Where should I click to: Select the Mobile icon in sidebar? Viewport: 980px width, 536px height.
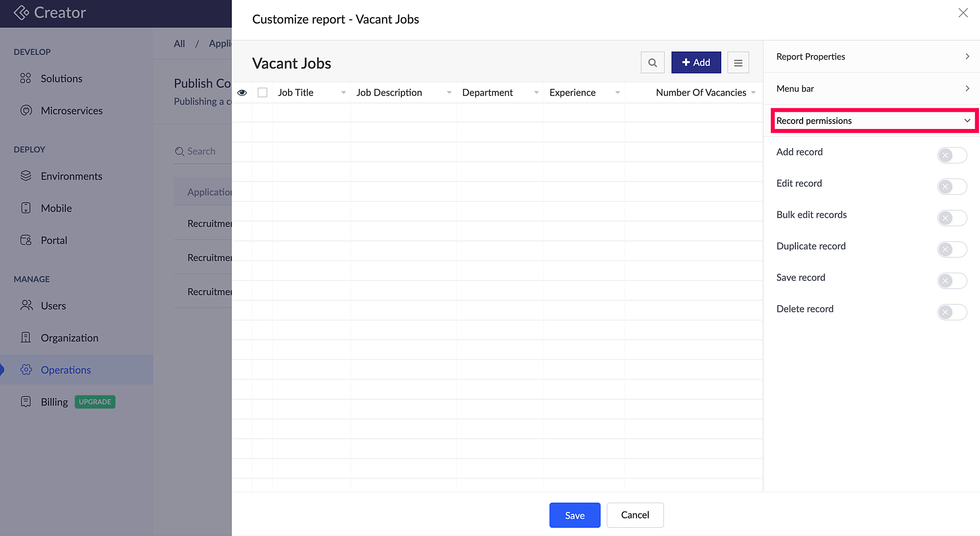(26, 208)
